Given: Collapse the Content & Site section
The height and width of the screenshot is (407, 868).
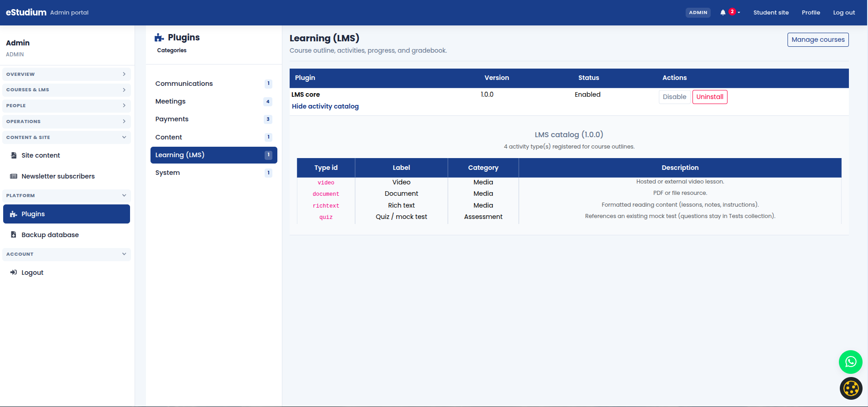Looking at the screenshot, I should click(x=67, y=137).
